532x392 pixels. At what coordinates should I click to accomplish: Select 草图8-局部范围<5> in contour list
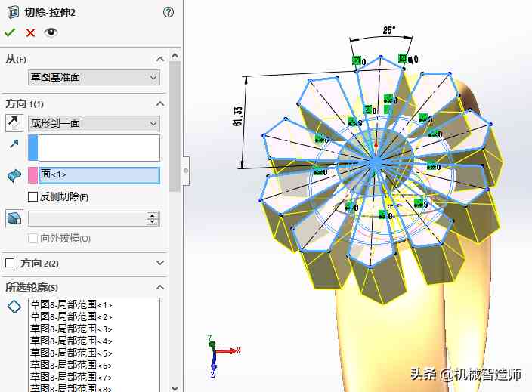(x=71, y=353)
